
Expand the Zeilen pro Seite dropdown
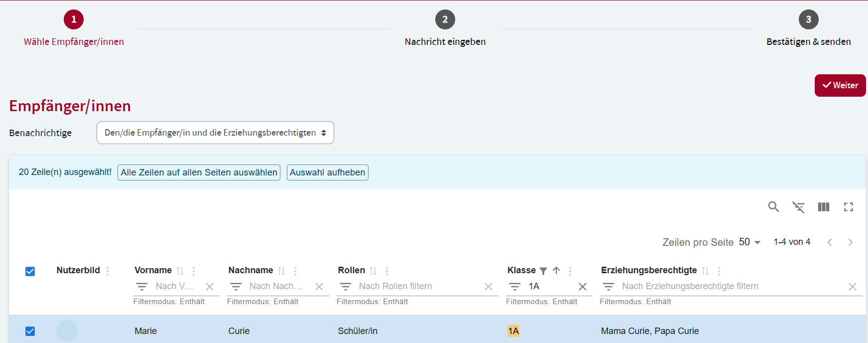coord(749,242)
